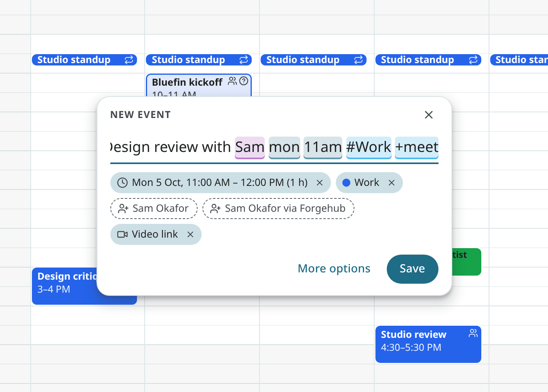This screenshot has height=392, width=548.
Task: Remove the Work calendar chip
Action: [x=392, y=183]
